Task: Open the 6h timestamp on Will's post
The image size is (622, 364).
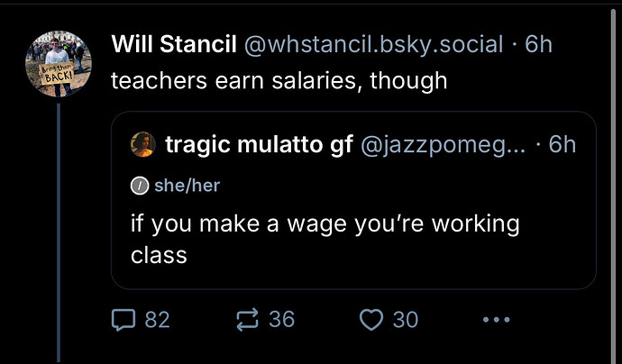Action: [538, 43]
